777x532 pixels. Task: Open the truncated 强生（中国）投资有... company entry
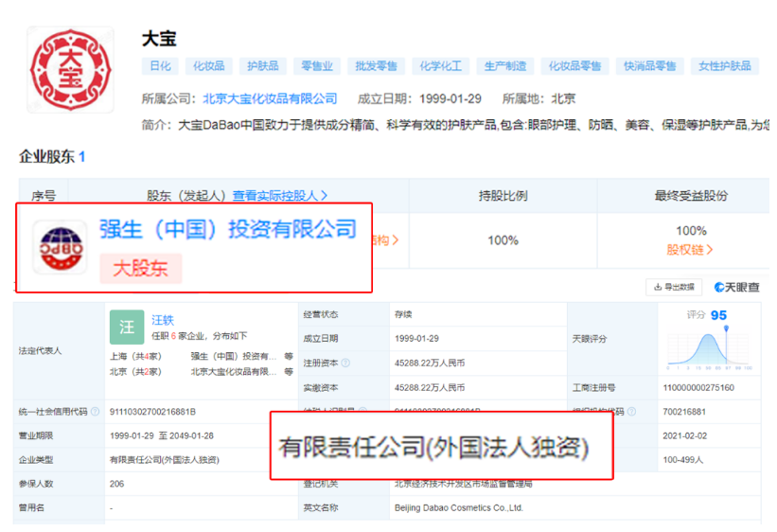(x=234, y=356)
